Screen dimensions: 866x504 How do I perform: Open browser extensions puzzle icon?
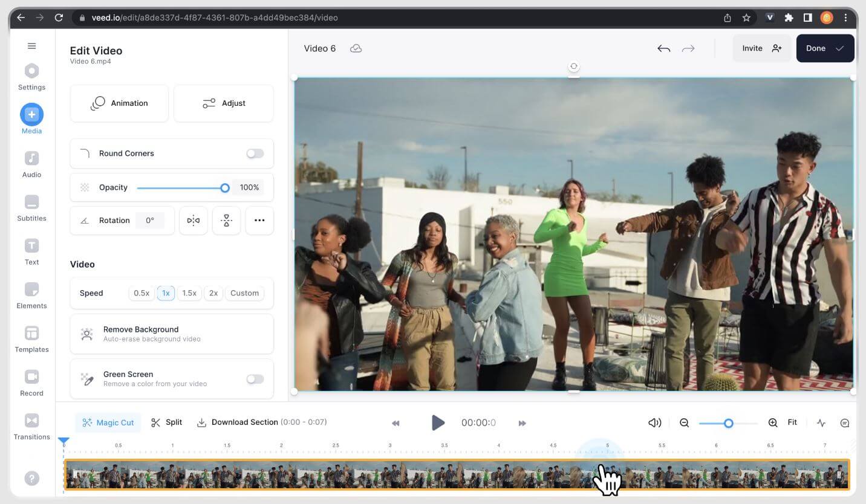coord(789,18)
